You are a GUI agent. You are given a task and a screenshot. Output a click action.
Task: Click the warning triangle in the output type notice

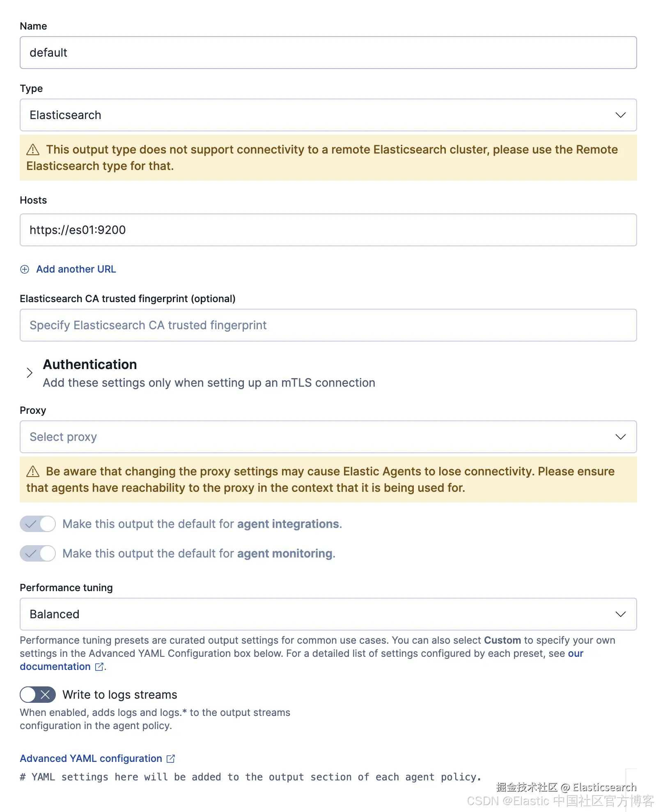33,150
